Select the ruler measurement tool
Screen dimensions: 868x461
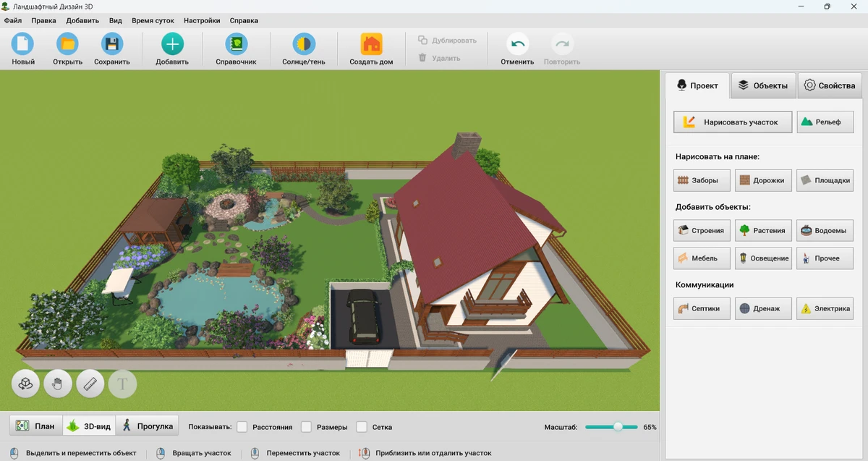pos(90,384)
